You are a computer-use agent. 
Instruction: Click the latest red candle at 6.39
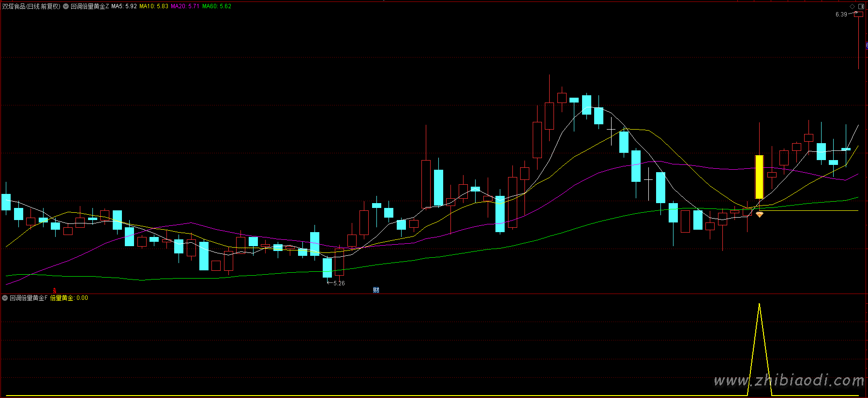tap(858, 15)
